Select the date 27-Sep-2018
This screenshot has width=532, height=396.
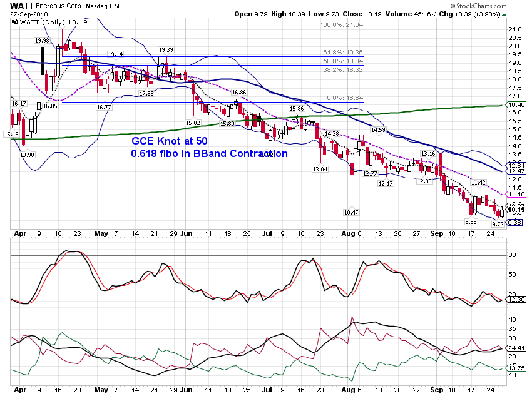(x=29, y=14)
